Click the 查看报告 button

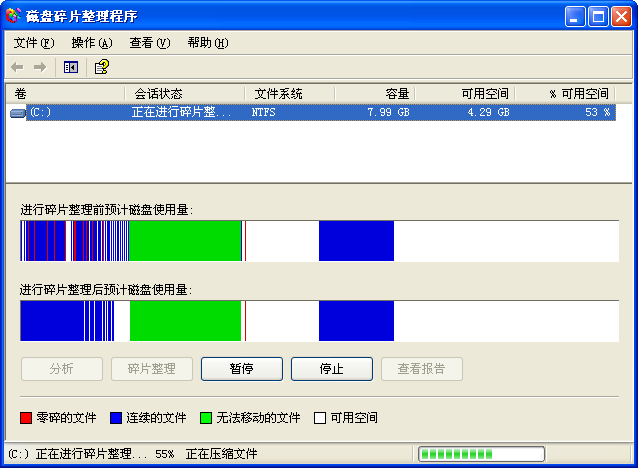422,369
